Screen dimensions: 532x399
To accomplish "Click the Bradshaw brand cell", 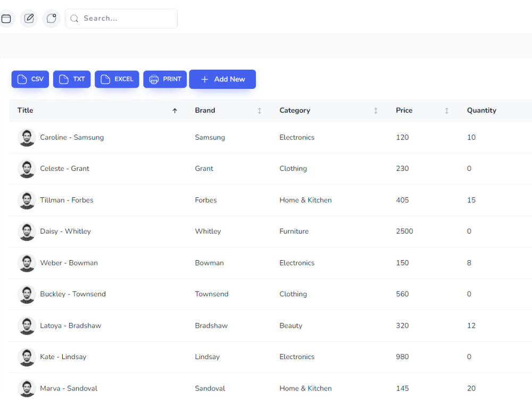I will (211, 326).
